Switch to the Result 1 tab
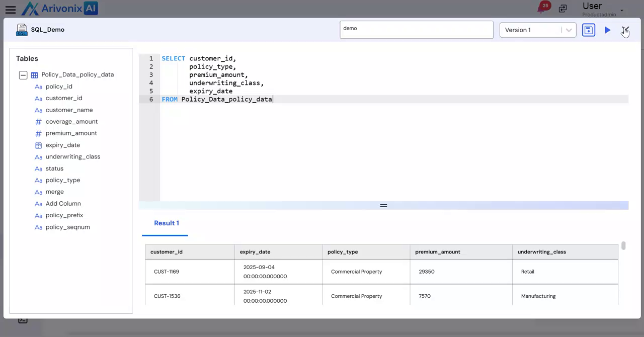 (166, 223)
